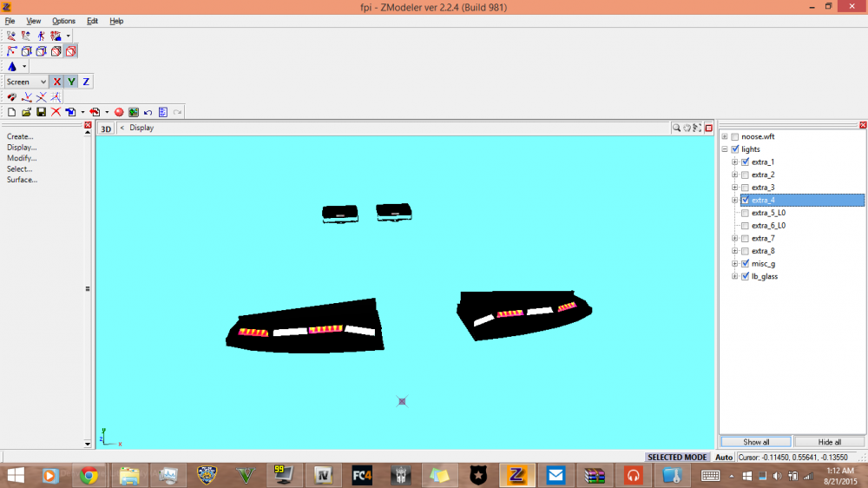Screen dimensions: 868x488
Task: Check the extra_5_L0 checkbox
Action: 745,214
